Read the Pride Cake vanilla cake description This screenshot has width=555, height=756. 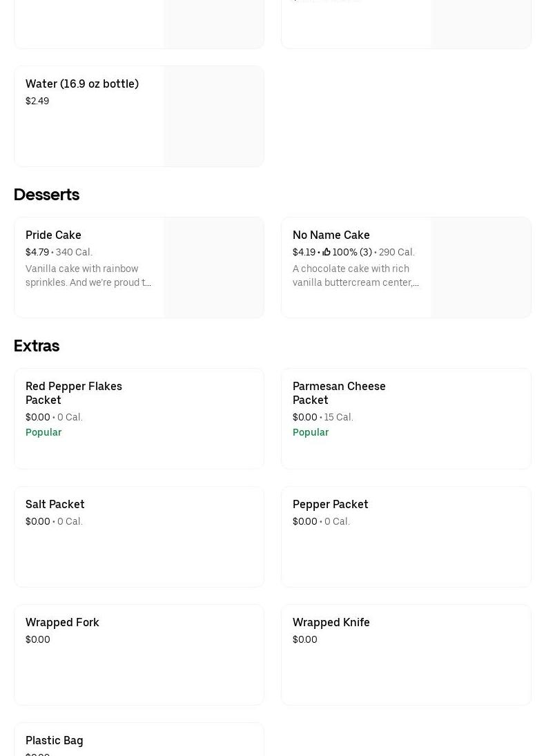(88, 275)
